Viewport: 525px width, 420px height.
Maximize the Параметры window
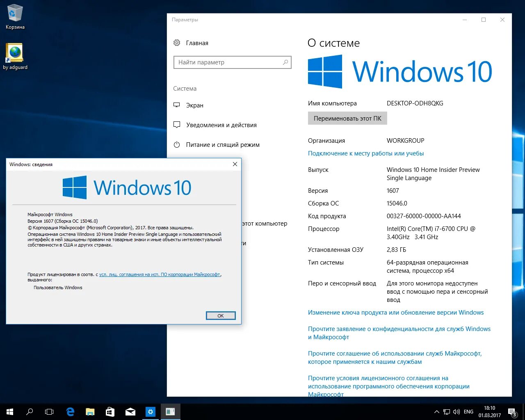tap(484, 20)
